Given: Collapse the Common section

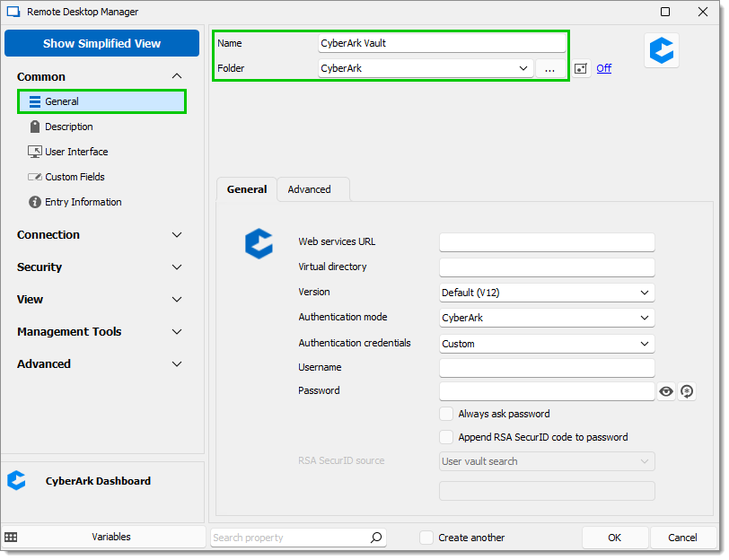Looking at the screenshot, I should click(177, 76).
